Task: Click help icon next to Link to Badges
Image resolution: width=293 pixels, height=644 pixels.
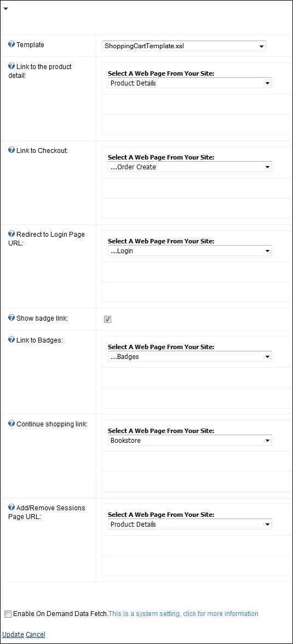Action: coord(12,340)
